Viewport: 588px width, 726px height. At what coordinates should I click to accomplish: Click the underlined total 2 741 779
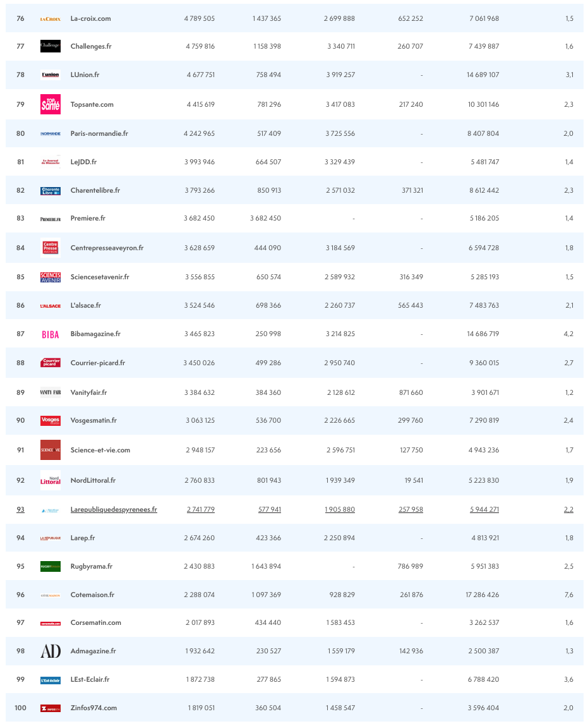[200, 509]
